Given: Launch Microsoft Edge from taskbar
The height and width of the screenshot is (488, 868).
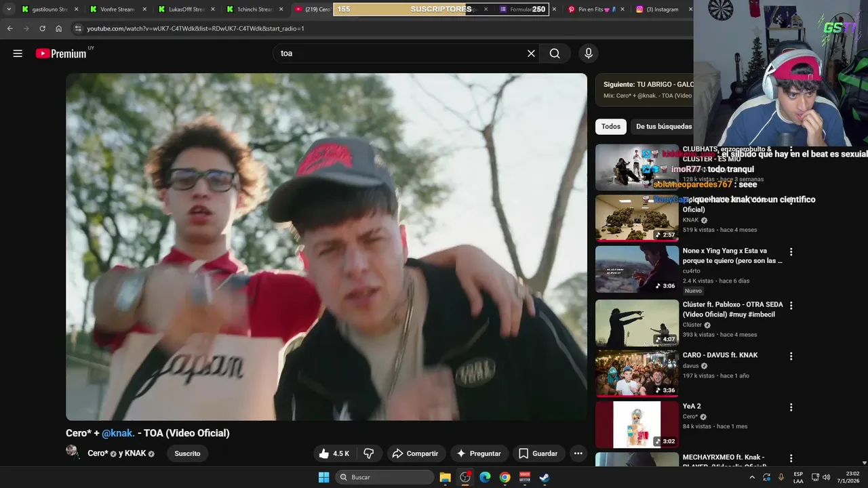Looking at the screenshot, I should point(485,477).
